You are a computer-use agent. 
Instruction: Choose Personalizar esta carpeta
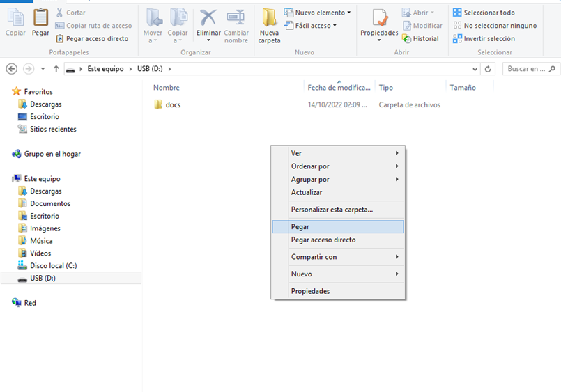338,210
